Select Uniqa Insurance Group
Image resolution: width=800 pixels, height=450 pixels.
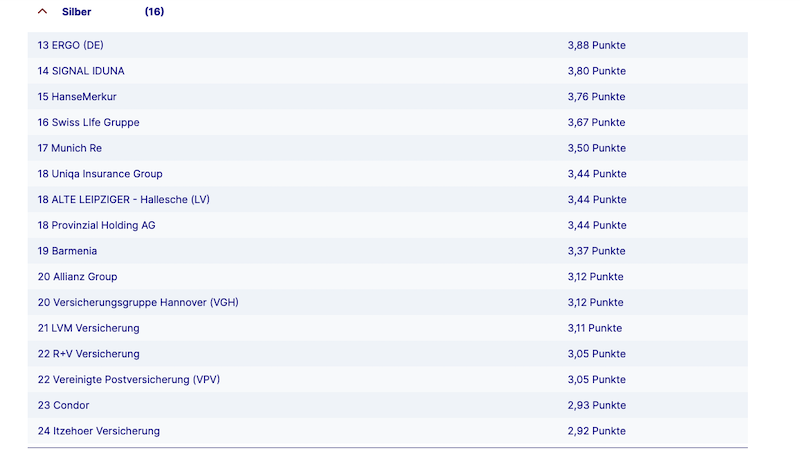[100, 174]
